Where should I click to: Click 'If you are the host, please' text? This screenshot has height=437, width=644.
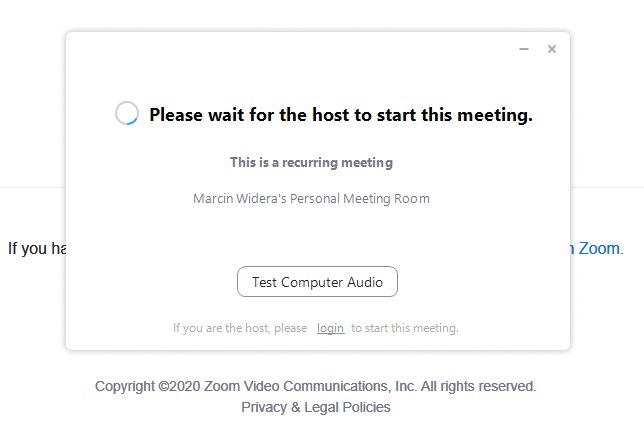(240, 328)
